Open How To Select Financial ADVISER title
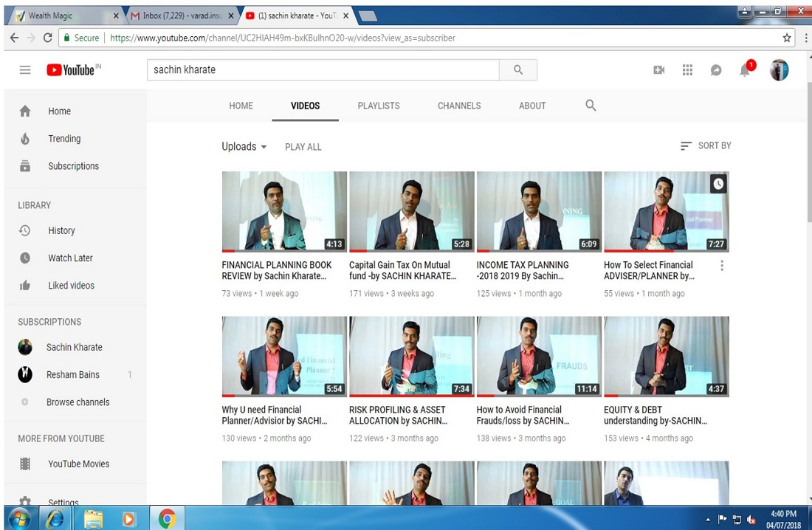Viewport: 812px width, 530px height. pos(649,270)
